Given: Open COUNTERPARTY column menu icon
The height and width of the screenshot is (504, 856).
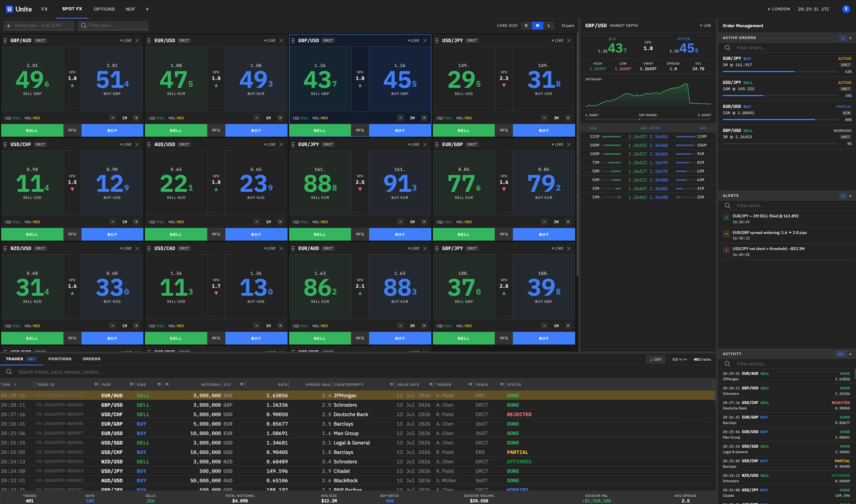Looking at the screenshot, I should (x=391, y=384).
